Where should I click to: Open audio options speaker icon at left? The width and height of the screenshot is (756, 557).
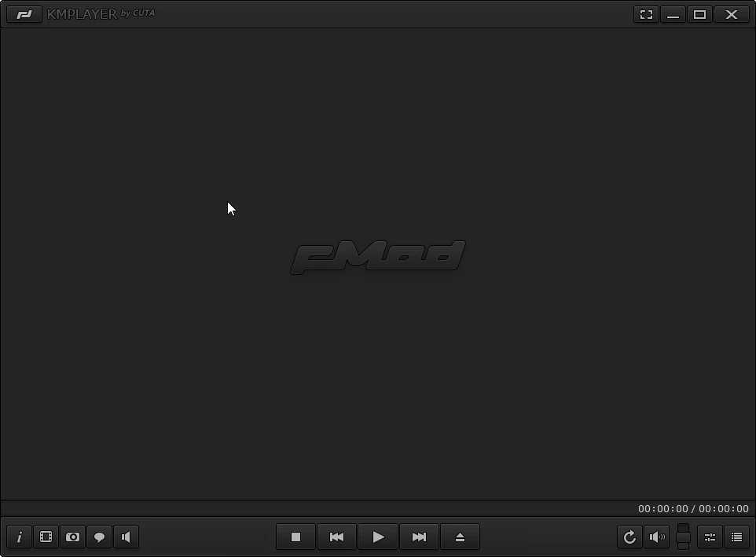click(126, 537)
